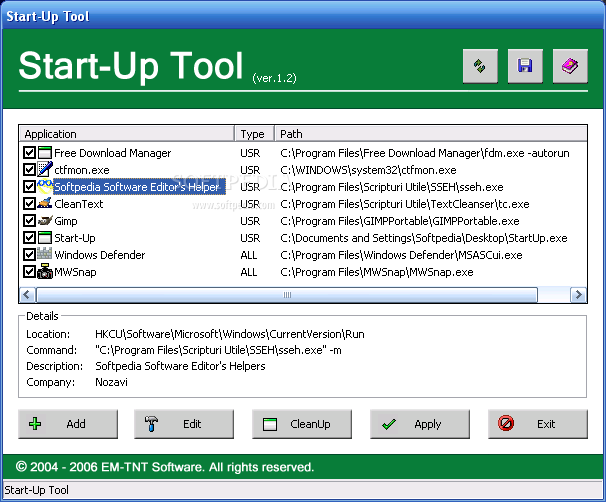This screenshot has width=606, height=502.
Task: Disable the Windows Defender checkbox
Action: (29, 255)
